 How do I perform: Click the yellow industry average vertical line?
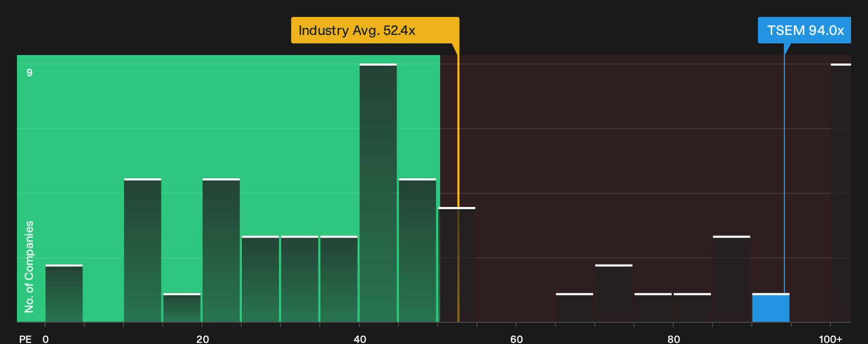point(458,183)
